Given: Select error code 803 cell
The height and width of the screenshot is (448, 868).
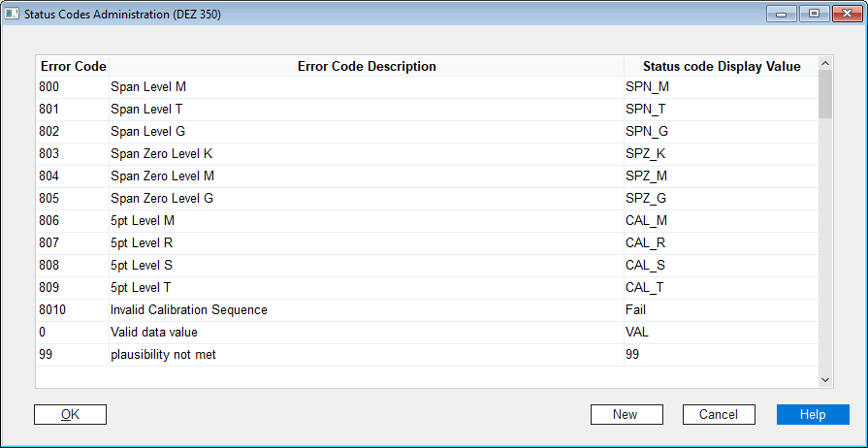Looking at the screenshot, I should point(73,154).
